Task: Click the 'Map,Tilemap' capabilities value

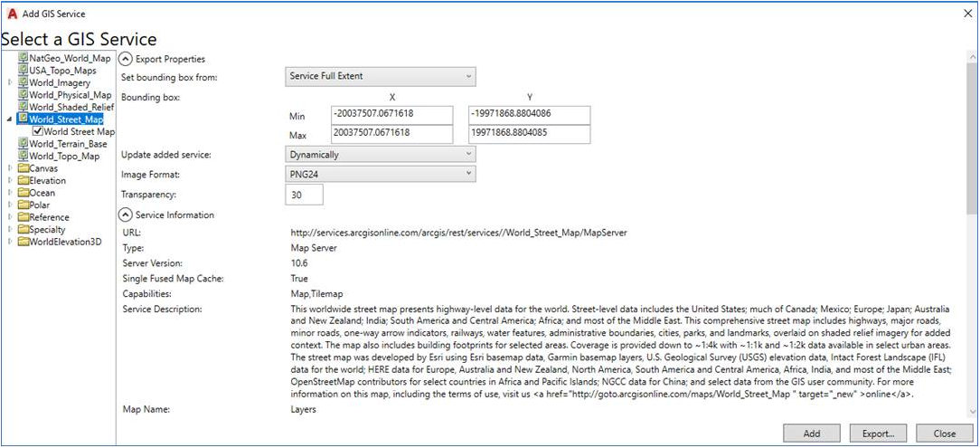Action: coord(316,293)
